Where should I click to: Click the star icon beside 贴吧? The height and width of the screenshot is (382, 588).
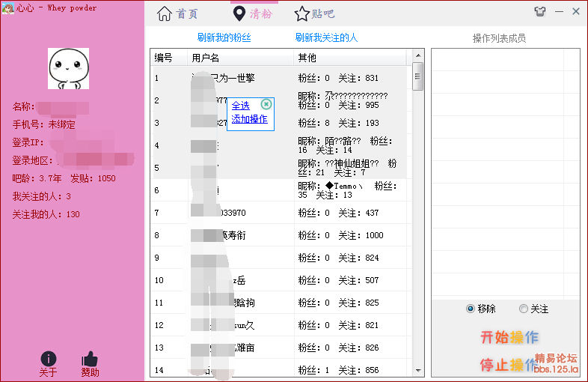(301, 14)
